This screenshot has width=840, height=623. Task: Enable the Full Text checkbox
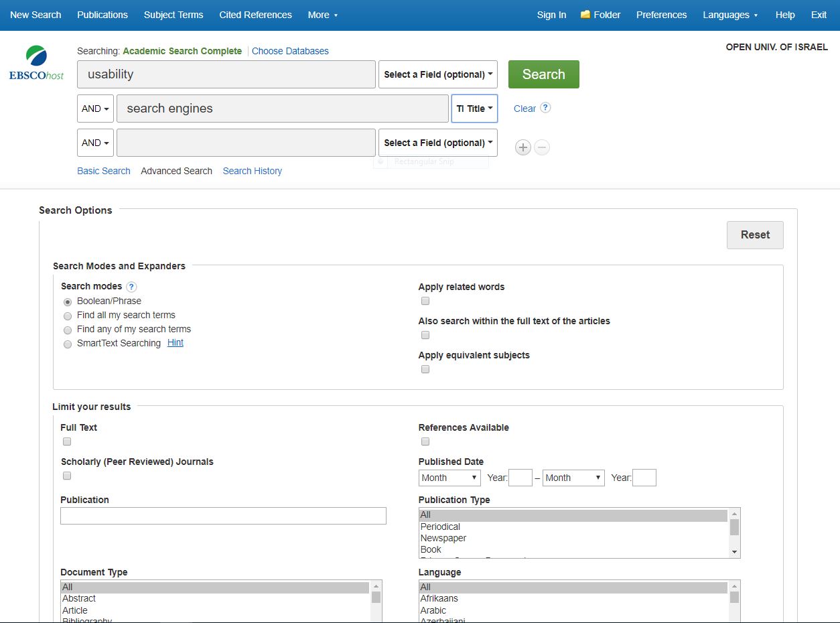tap(67, 441)
